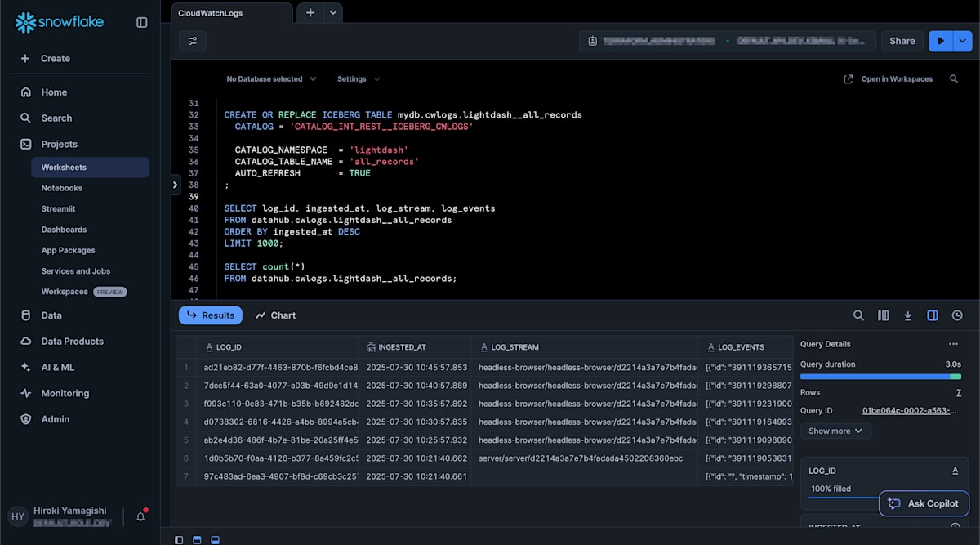Open the Query ID link
Viewport: 980px width, 545px height.
909,410
